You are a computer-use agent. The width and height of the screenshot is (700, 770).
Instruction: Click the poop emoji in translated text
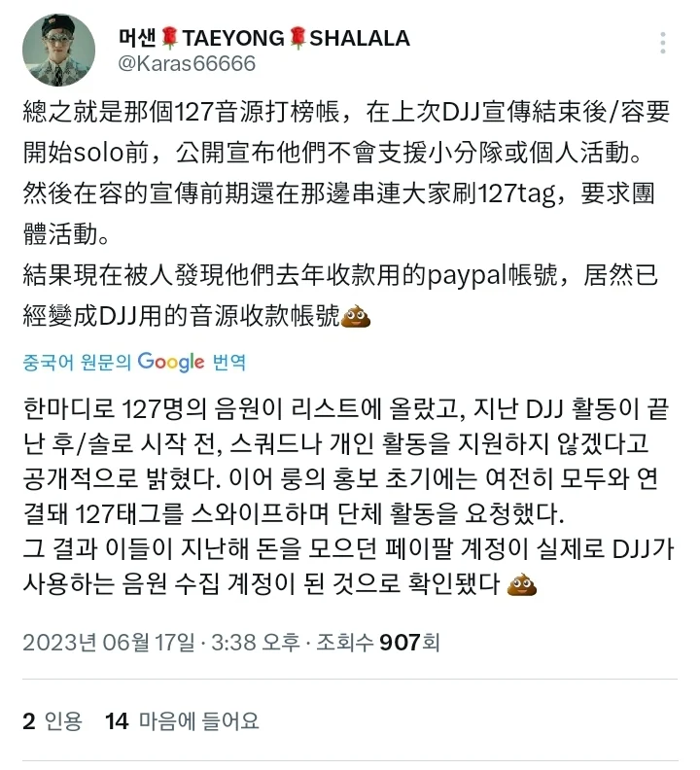(x=522, y=584)
